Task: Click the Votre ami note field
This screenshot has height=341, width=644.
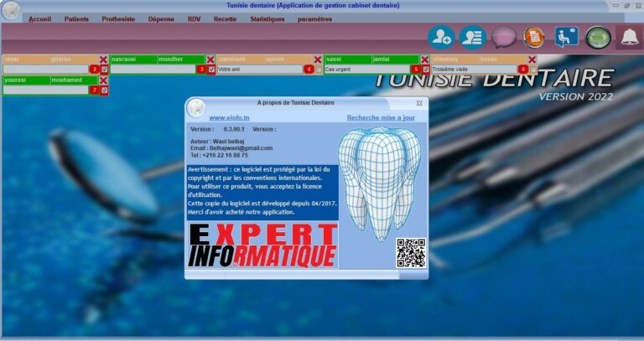Action: (x=261, y=70)
